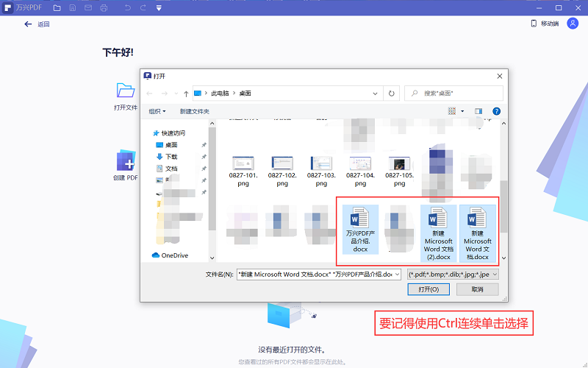The height and width of the screenshot is (368, 588).
Task: Select 新建 Microsoft Word 文档.docx file
Action: click(x=477, y=233)
